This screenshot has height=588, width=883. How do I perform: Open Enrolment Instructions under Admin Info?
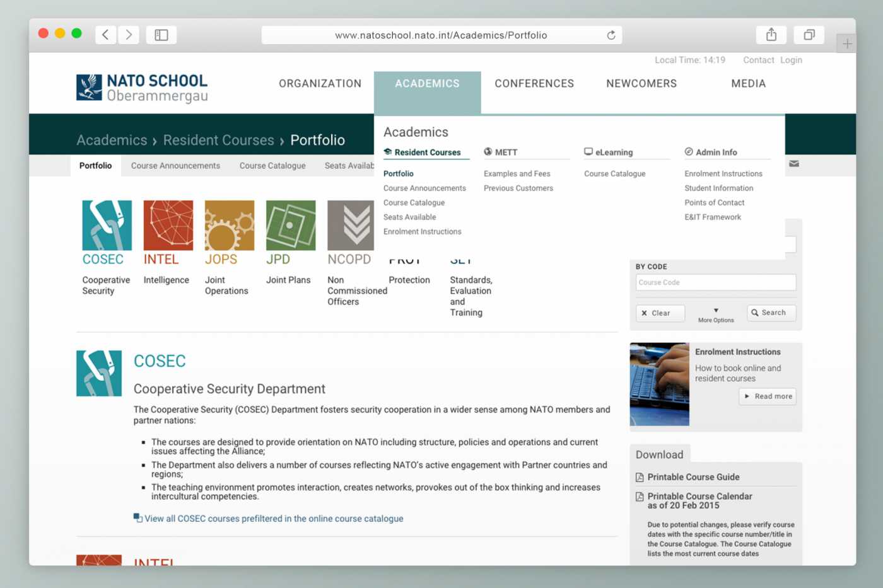tap(723, 174)
